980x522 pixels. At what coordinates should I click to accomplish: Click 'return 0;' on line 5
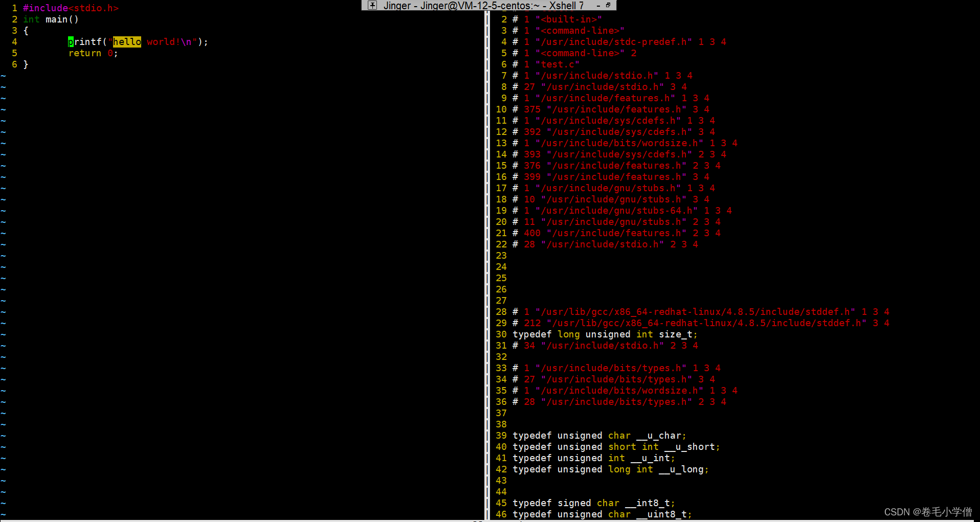coord(93,53)
